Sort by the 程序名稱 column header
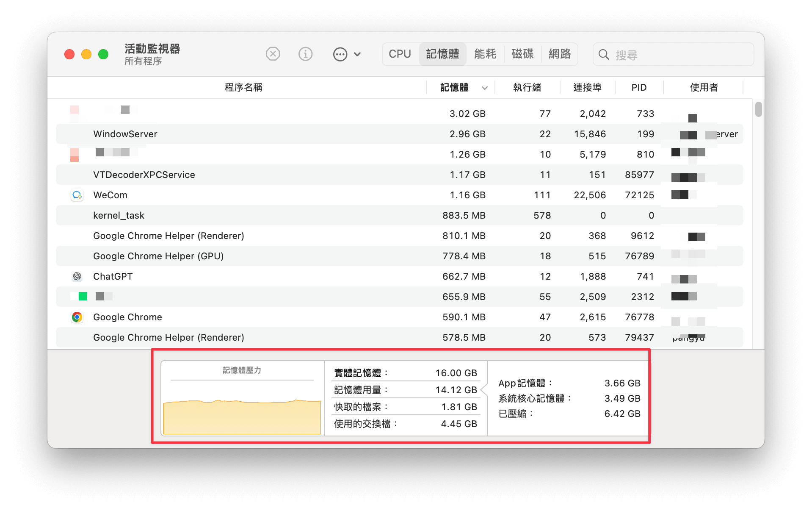 pos(243,87)
